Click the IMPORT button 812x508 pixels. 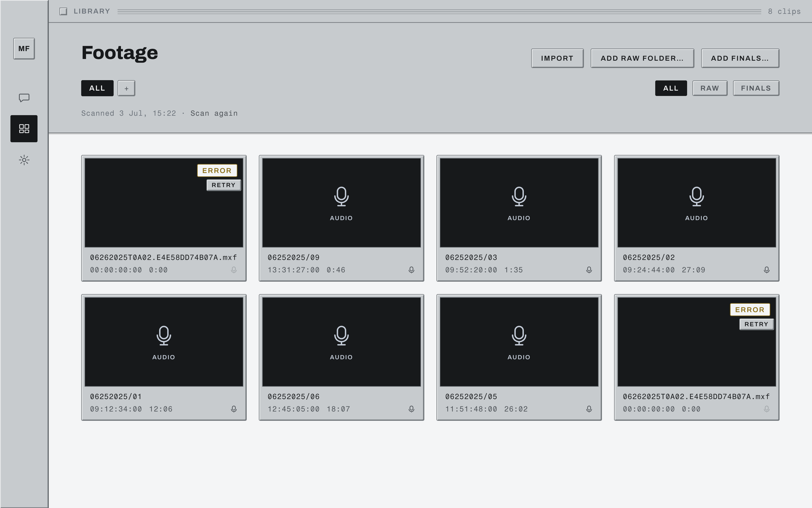point(557,58)
